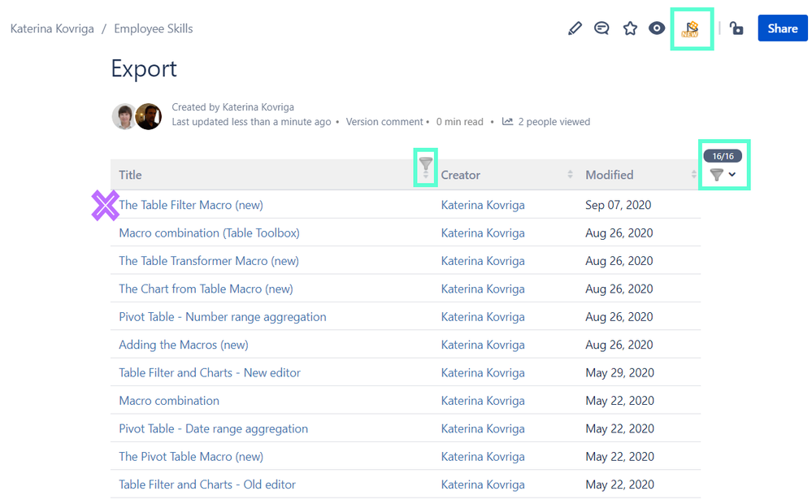Screen dimensions: 812x504
Task: Toggle the watch eye icon
Action: [657, 28]
